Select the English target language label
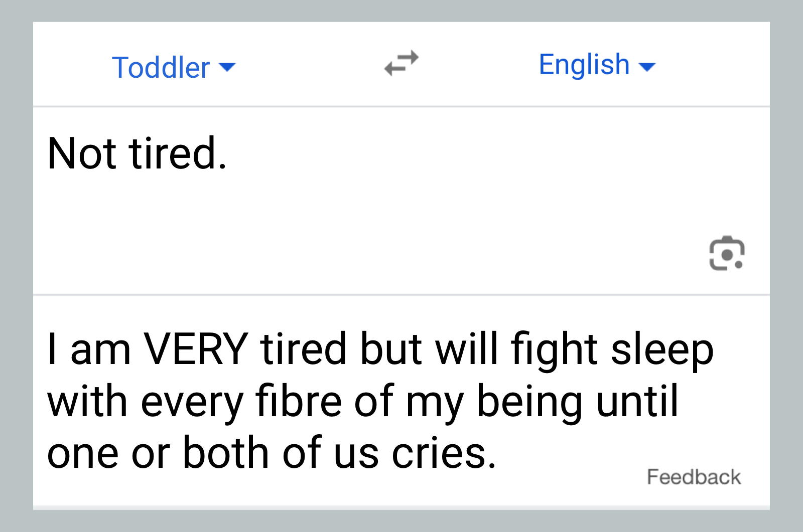Viewport: 803px width, 532px height. 584,65
